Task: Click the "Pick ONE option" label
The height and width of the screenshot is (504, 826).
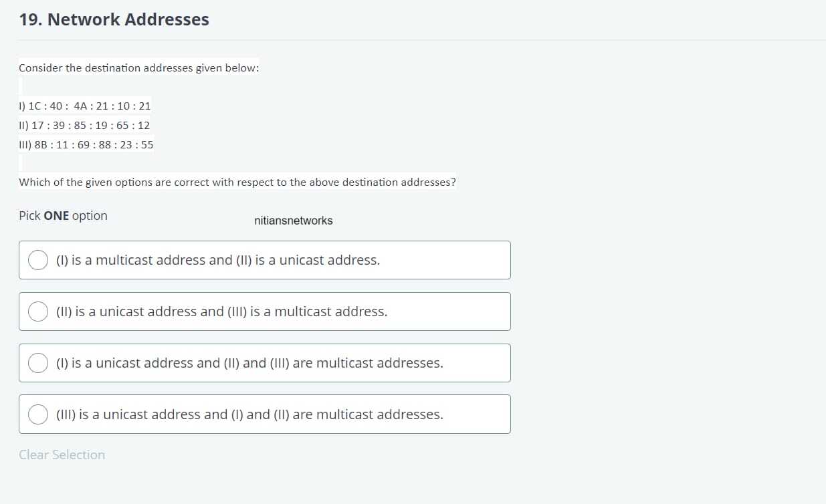Action: click(x=63, y=216)
